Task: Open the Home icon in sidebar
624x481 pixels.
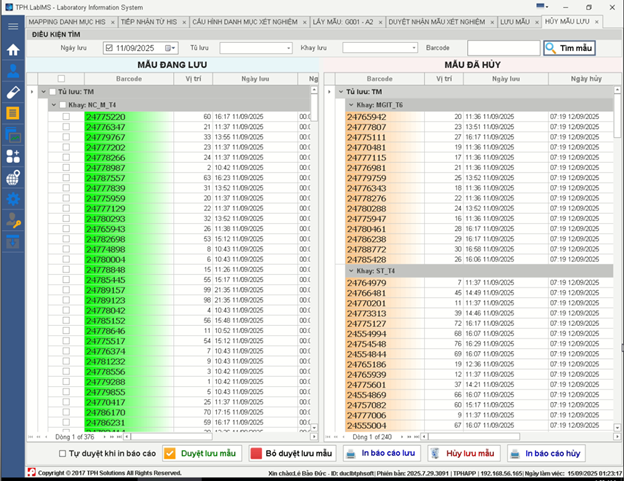Action: click(x=13, y=49)
